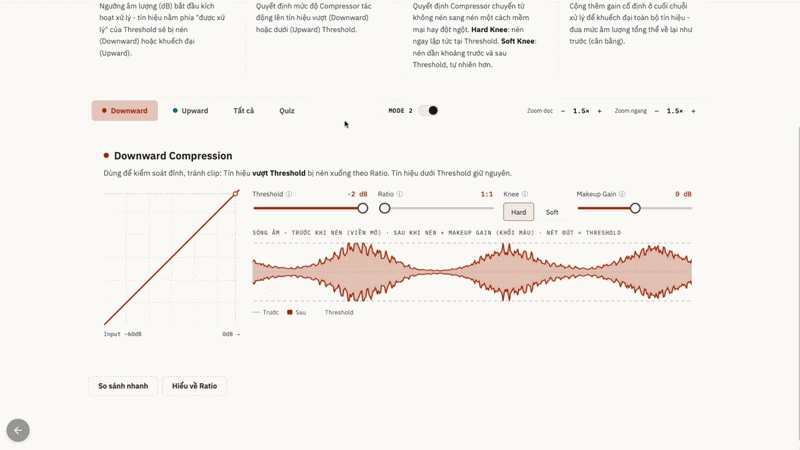Viewport: 800px width, 450px height.
Task: Click the Threshold slider handle
Action: pos(363,208)
